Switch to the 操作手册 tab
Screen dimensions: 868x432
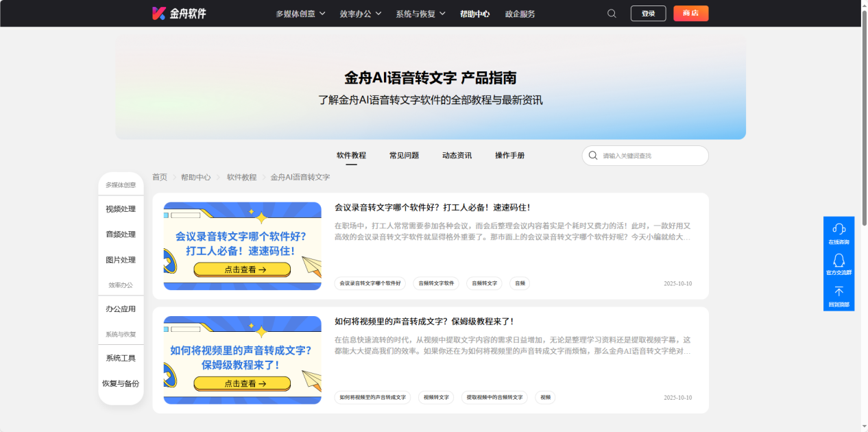coord(509,156)
